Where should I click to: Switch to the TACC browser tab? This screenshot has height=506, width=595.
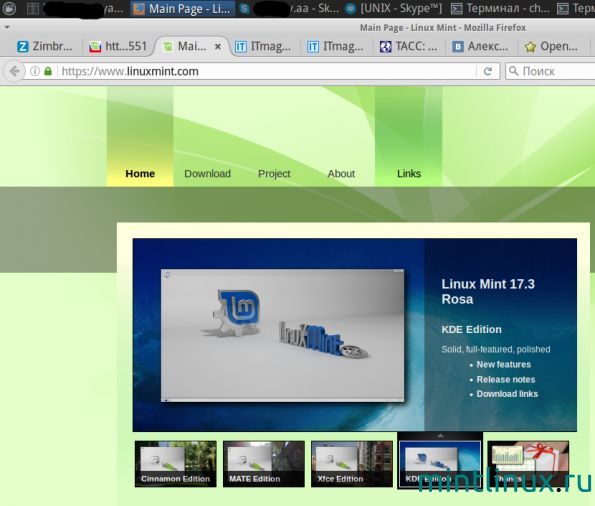(x=408, y=46)
